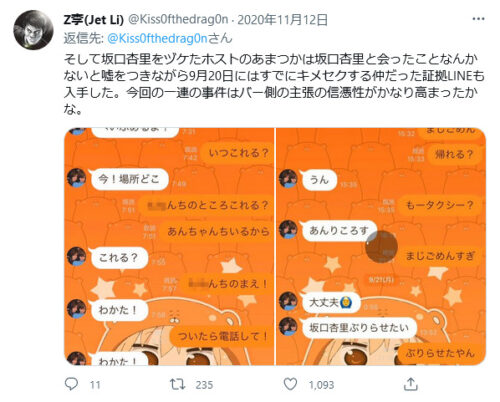500x402 pixels.
Task: Click the tweet body text paragraph
Action: click(x=274, y=84)
